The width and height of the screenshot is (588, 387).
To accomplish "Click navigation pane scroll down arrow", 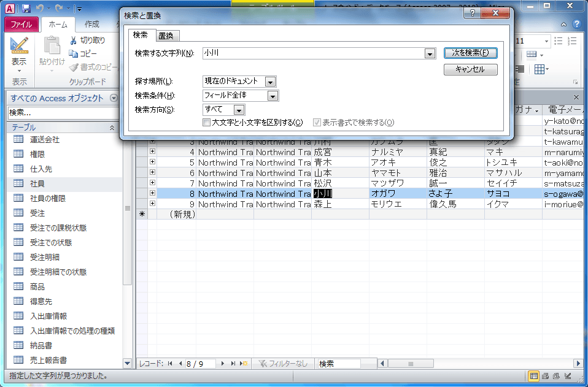I will click(127, 363).
